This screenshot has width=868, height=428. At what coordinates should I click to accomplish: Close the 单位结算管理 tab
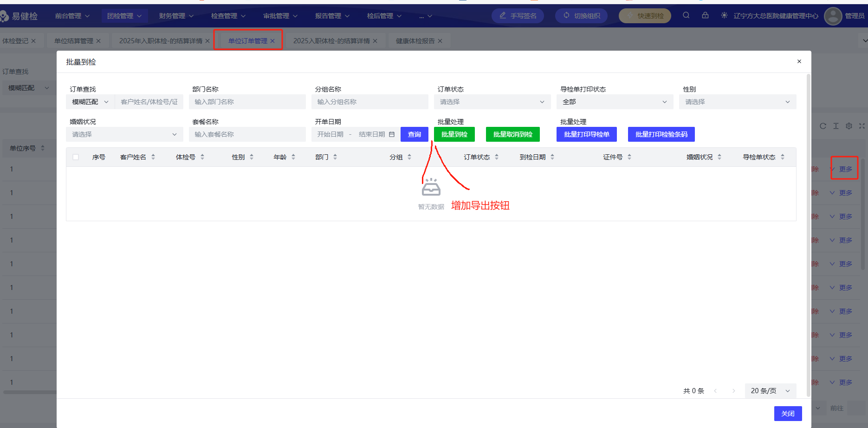click(x=98, y=41)
